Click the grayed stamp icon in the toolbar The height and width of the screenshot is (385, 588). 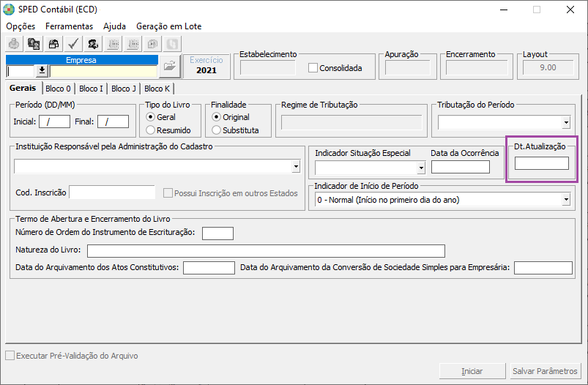[x=14, y=44]
